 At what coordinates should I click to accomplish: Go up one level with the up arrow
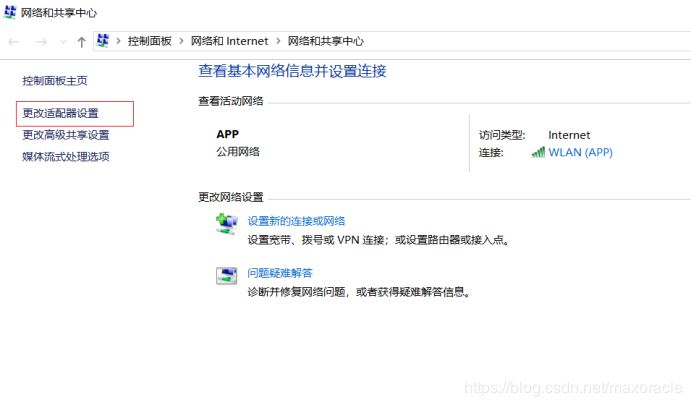click(81, 41)
